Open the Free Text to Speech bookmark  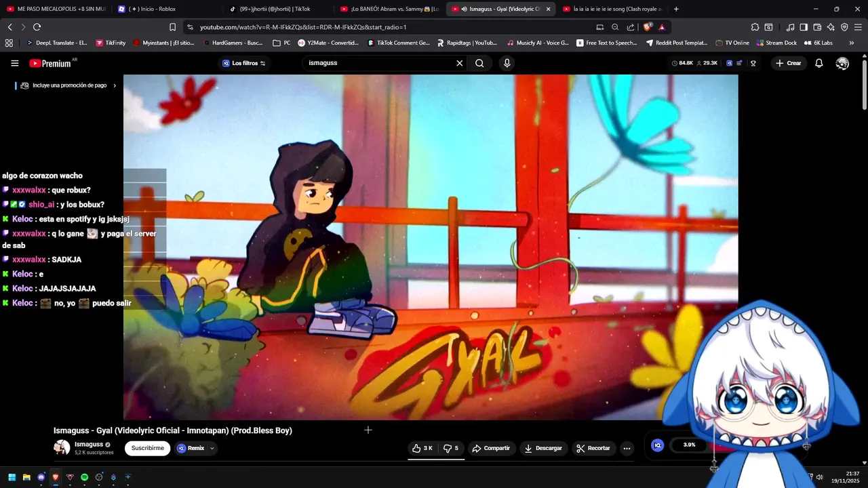[x=606, y=43]
